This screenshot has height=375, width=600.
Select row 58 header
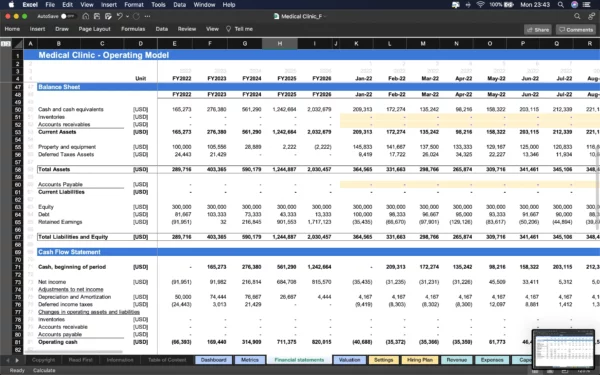point(18,169)
